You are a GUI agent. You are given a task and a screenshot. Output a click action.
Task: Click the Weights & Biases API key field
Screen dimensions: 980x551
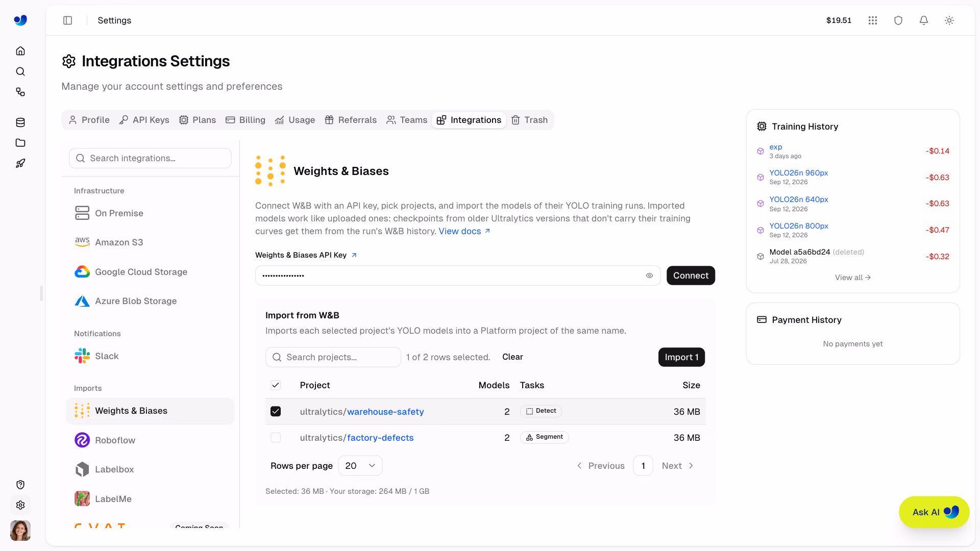458,275
